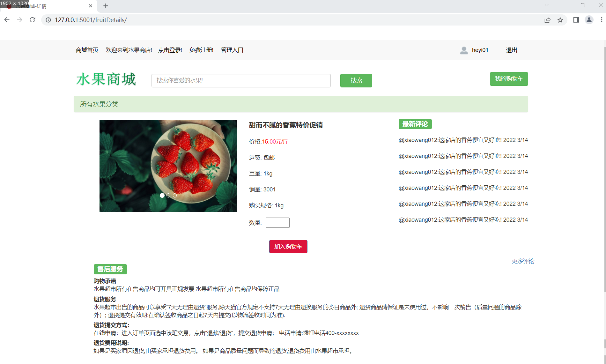Open the browser side panel icon
This screenshot has height=364, width=606.
click(x=576, y=20)
